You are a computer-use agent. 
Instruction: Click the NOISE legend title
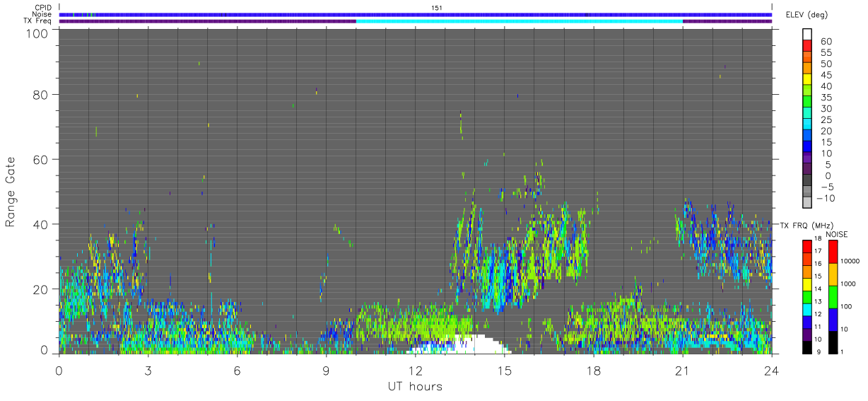pyautogui.click(x=838, y=234)
